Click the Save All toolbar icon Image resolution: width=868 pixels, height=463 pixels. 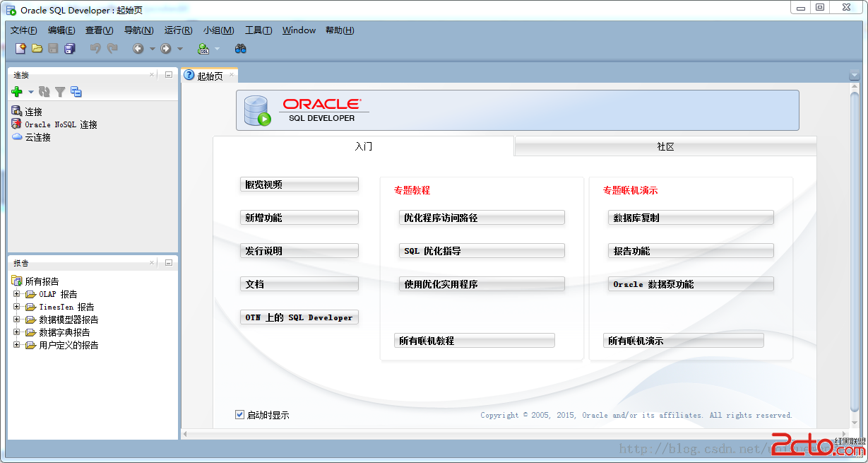click(70, 49)
